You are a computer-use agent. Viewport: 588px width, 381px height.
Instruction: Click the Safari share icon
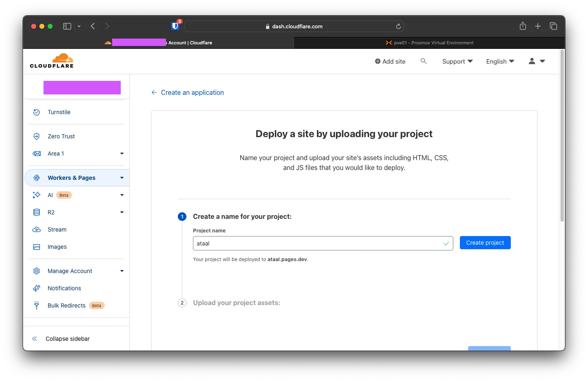click(523, 26)
